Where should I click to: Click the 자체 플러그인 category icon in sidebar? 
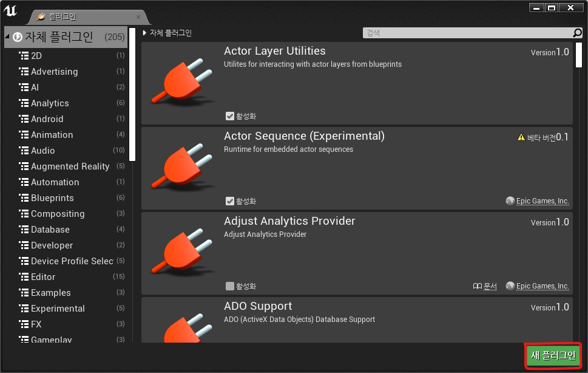(x=17, y=37)
